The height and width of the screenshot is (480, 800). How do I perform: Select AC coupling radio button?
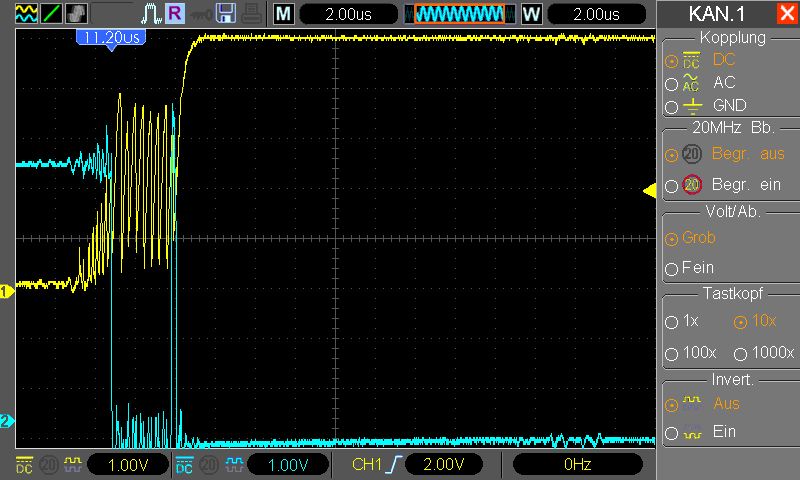coord(671,84)
